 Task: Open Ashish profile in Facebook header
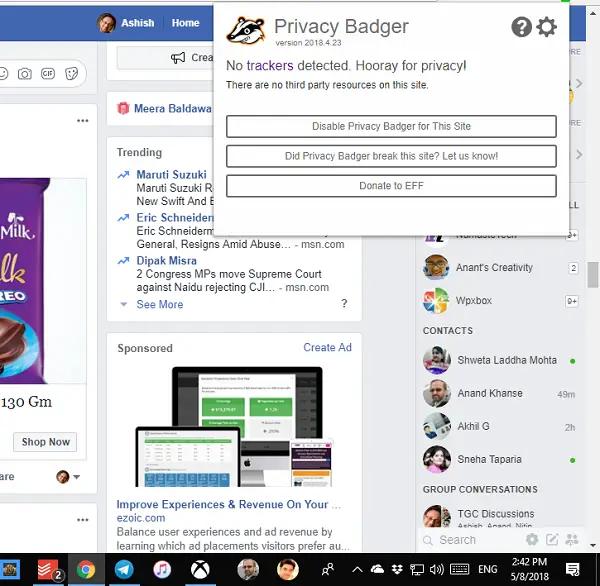126,23
